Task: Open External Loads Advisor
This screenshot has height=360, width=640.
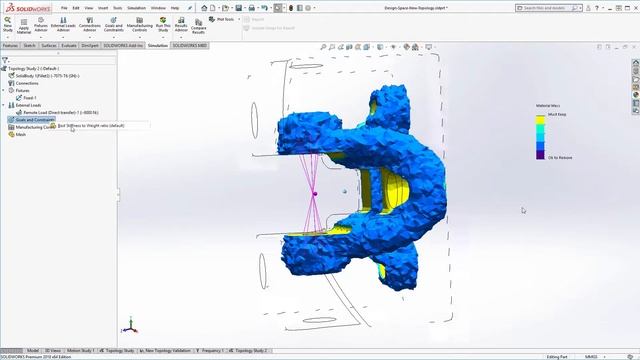Action: 63,24
